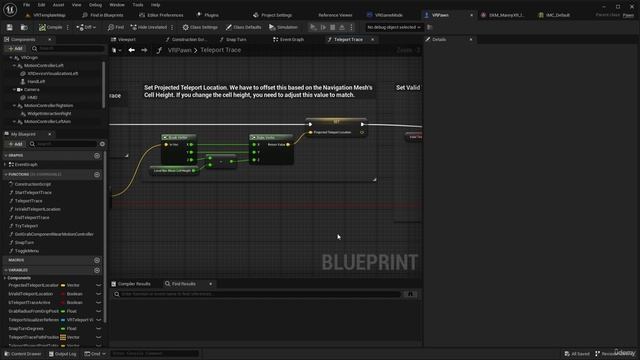The image size is (640, 360).
Task: Click the stop playback button
Action: click(333, 27)
